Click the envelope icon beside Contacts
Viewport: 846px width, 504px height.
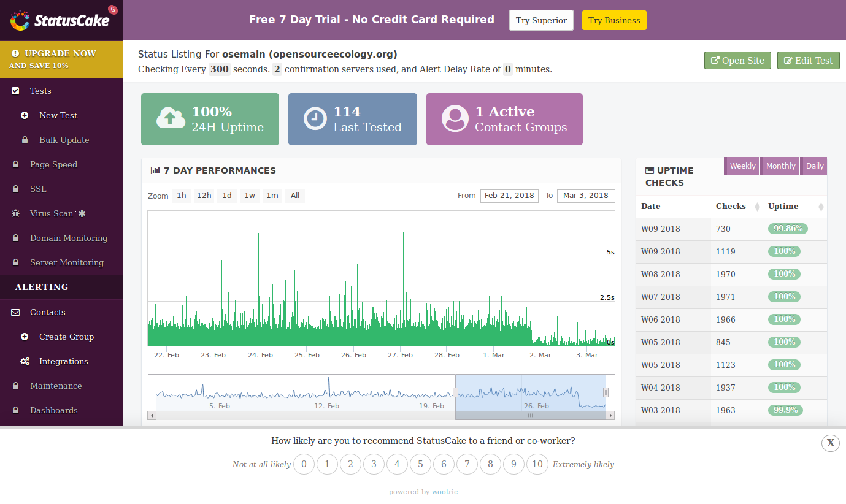click(16, 312)
